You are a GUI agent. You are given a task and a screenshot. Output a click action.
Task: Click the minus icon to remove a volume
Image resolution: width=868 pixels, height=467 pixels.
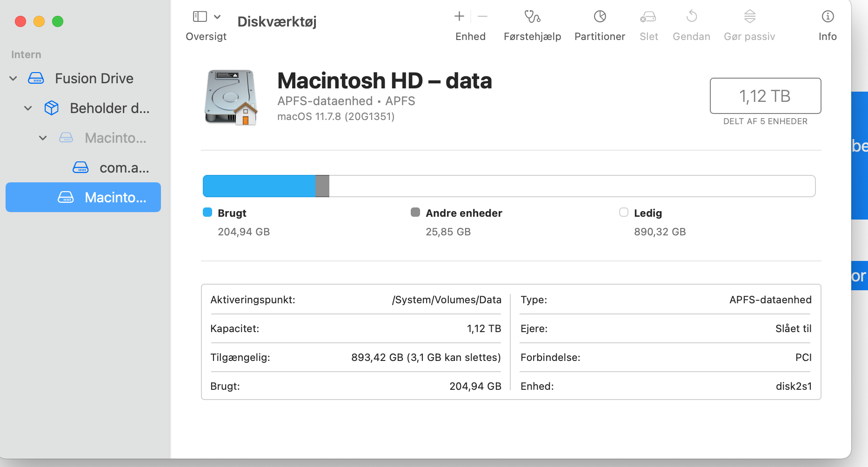tap(482, 16)
